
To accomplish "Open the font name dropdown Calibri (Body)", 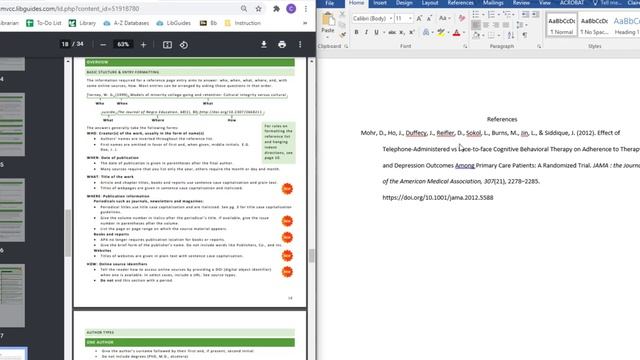I will [391, 18].
